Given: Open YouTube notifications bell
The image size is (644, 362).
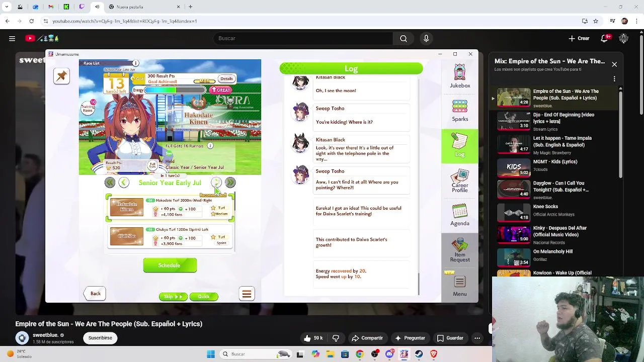Looking at the screenshot, I should tap(605, 38).
